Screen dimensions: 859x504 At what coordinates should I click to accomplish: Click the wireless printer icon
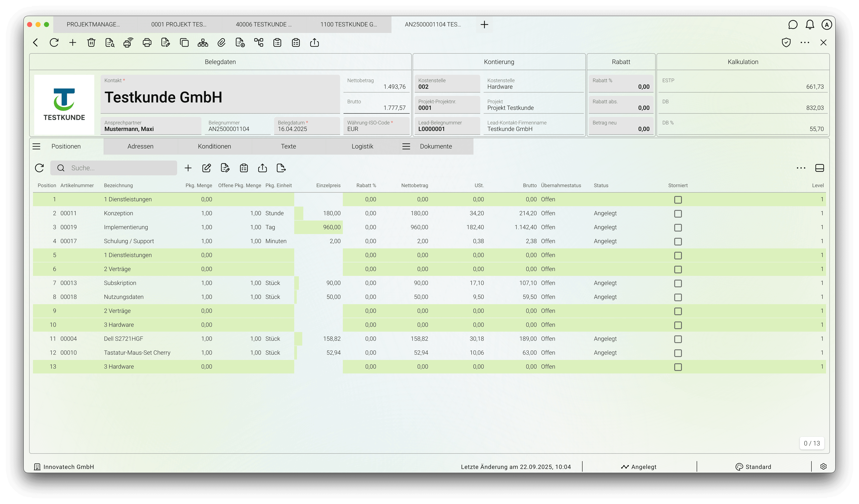tap(129, 43)
